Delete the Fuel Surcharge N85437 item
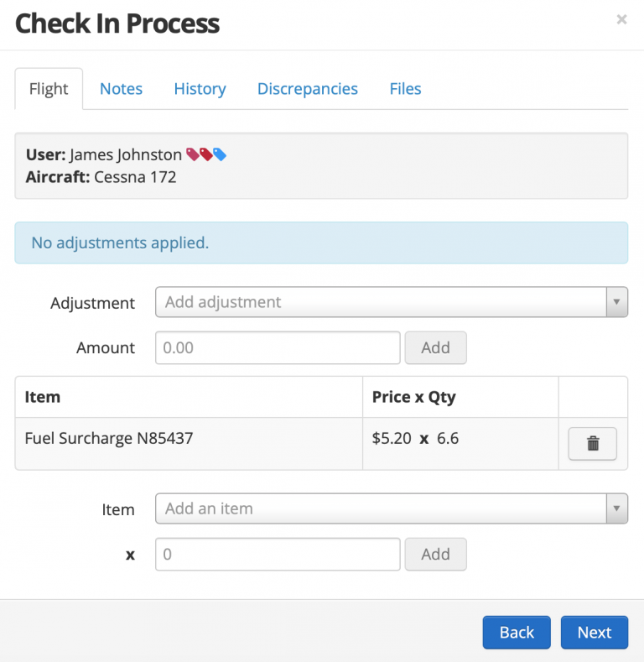 click(x=592, y=444)
